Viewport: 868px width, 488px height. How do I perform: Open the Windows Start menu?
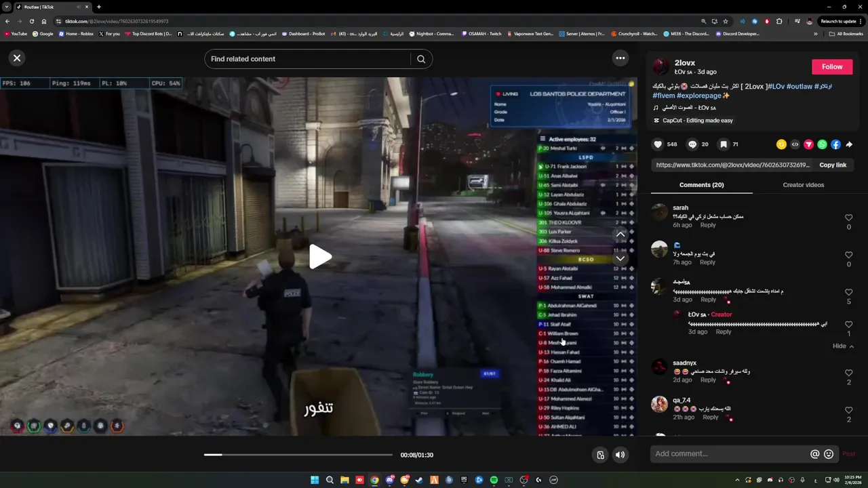(x=315, y=480)
